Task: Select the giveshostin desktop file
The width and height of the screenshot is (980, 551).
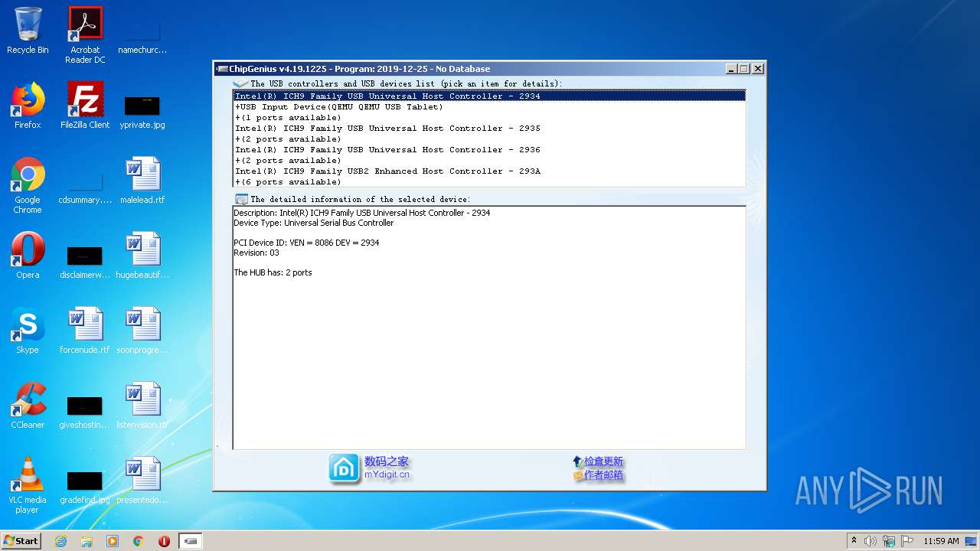Action: tap(85, 410)
